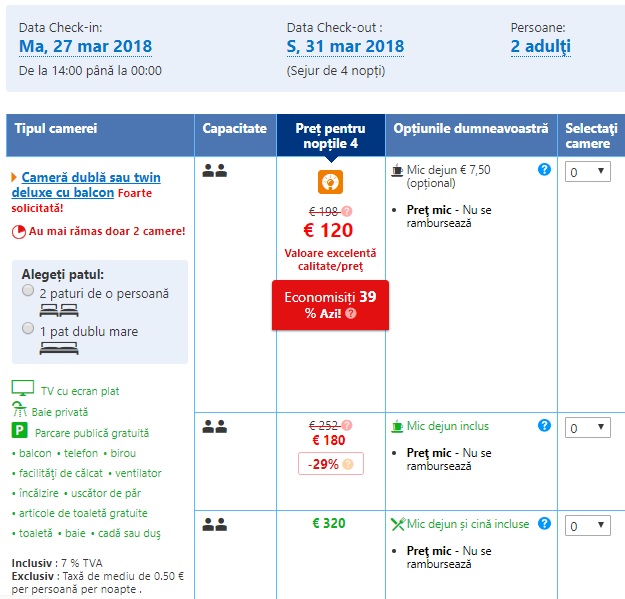Click help icon beside 'Mic dejun inclus'
This screenshot has height=599, width=625.
click(x=544, y=425)
